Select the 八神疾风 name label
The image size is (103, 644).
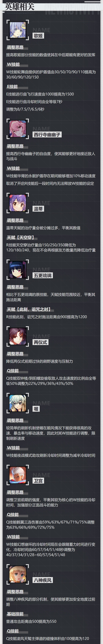pos(43,580)
